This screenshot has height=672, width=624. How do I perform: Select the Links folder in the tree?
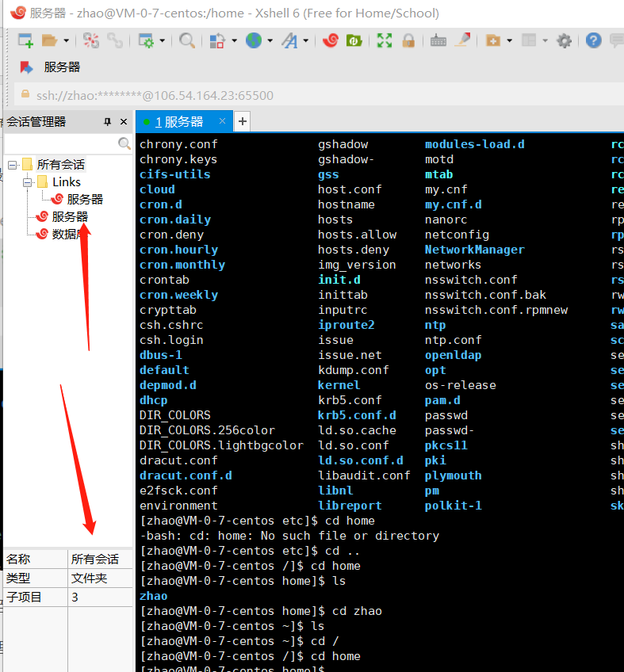point(67,182)
